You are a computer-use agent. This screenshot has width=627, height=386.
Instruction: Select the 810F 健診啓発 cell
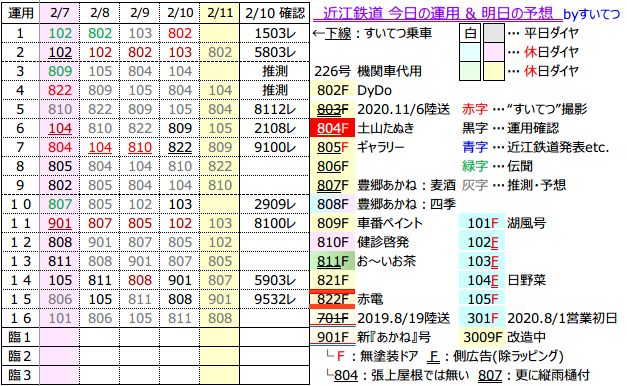tap(332, 242)
